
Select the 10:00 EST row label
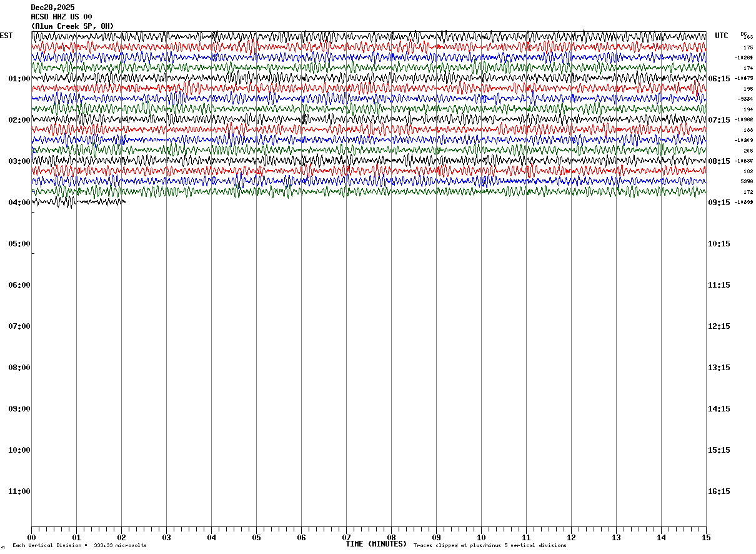click(19, 450)
